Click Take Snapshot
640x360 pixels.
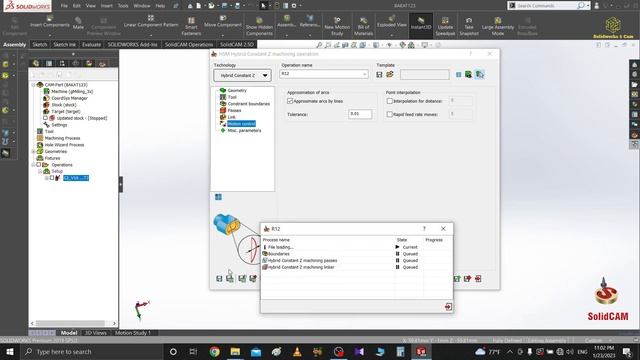(469, 27)
